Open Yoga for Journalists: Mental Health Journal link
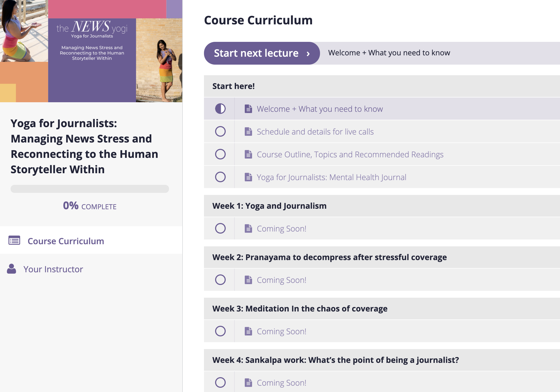 (x=331, y=177)
